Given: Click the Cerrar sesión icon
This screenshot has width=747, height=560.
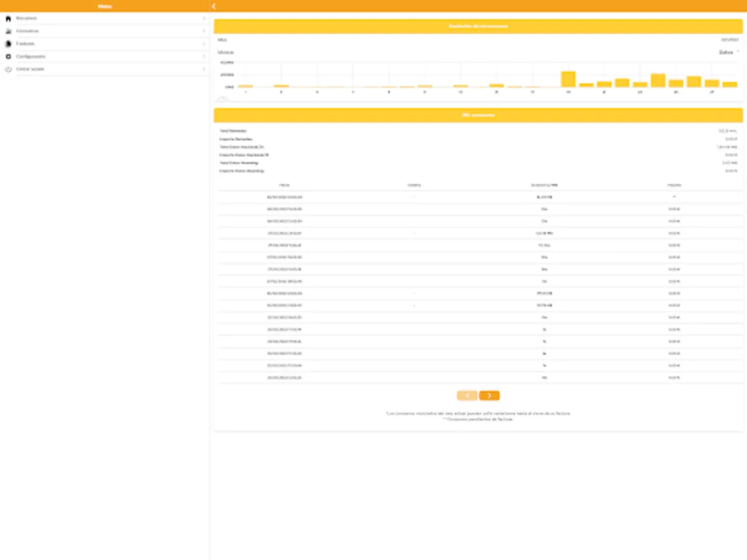Looking at the screenshot, I should point(7,69).
